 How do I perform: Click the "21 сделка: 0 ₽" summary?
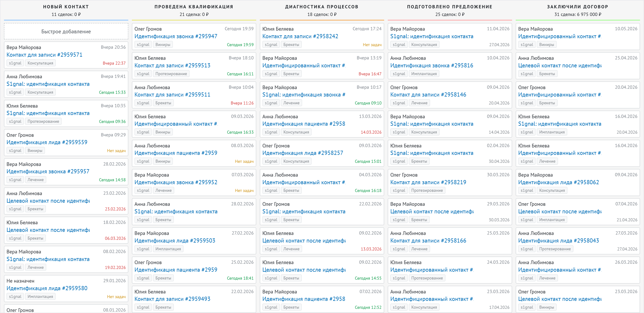point(194,14)
